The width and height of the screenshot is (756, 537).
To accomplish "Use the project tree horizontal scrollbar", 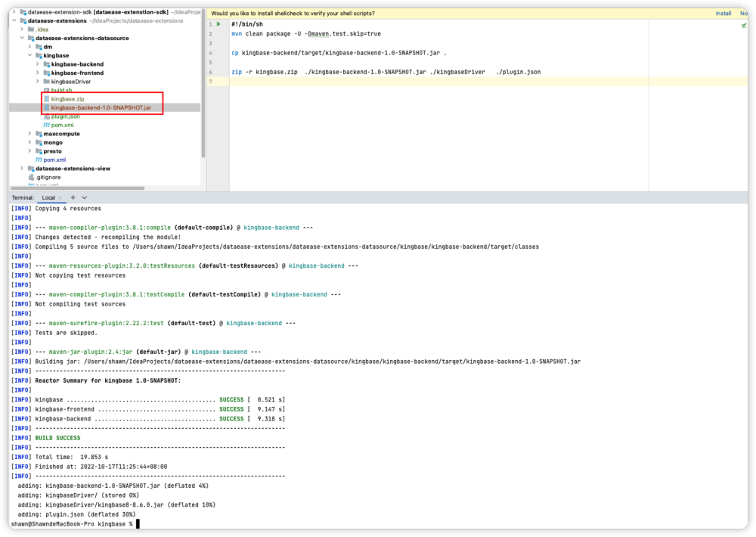I will (78, 188).
